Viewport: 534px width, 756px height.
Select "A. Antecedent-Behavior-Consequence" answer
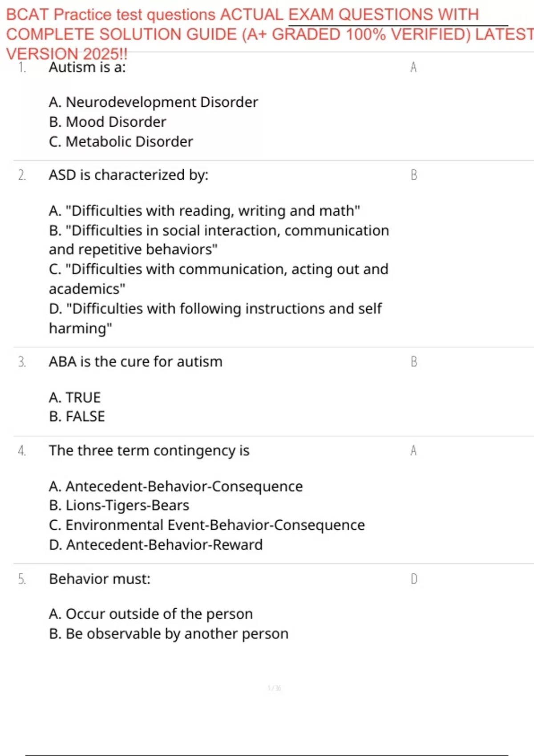pos(176,486)
